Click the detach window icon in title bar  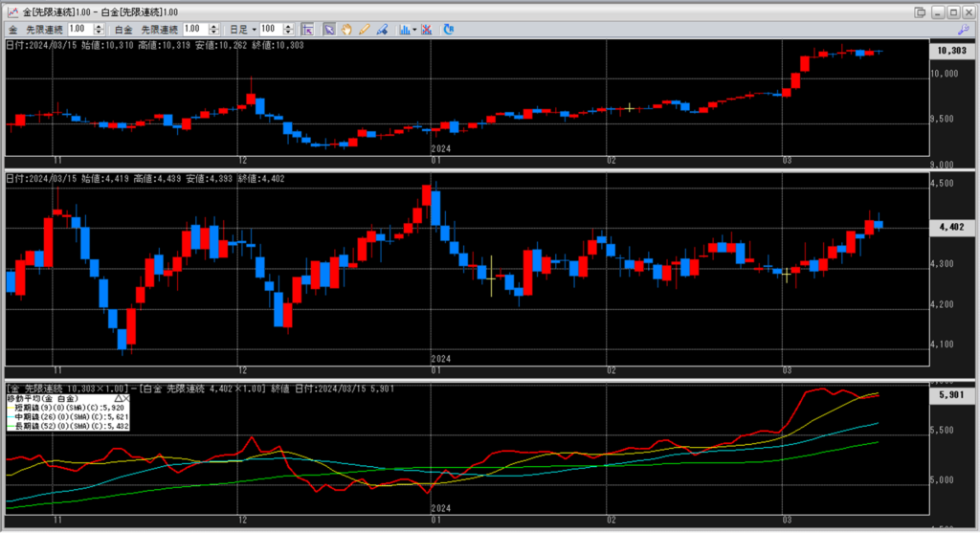tap(920, 11)
